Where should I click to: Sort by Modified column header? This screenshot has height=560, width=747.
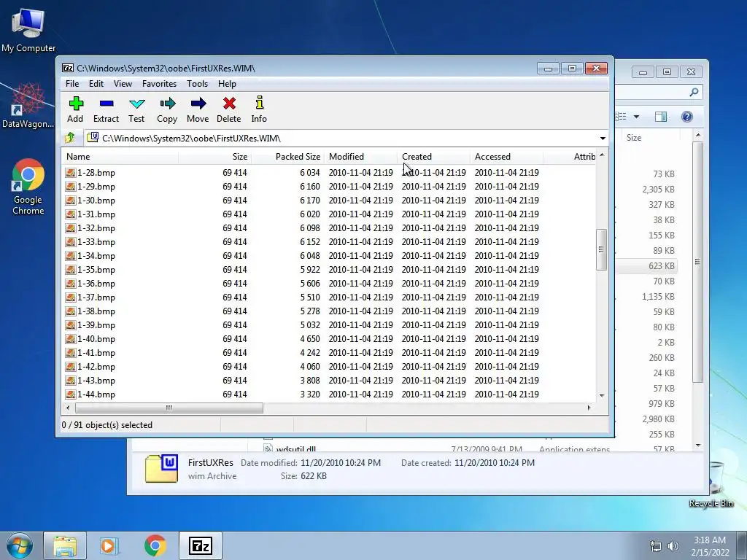coord(360,157)
